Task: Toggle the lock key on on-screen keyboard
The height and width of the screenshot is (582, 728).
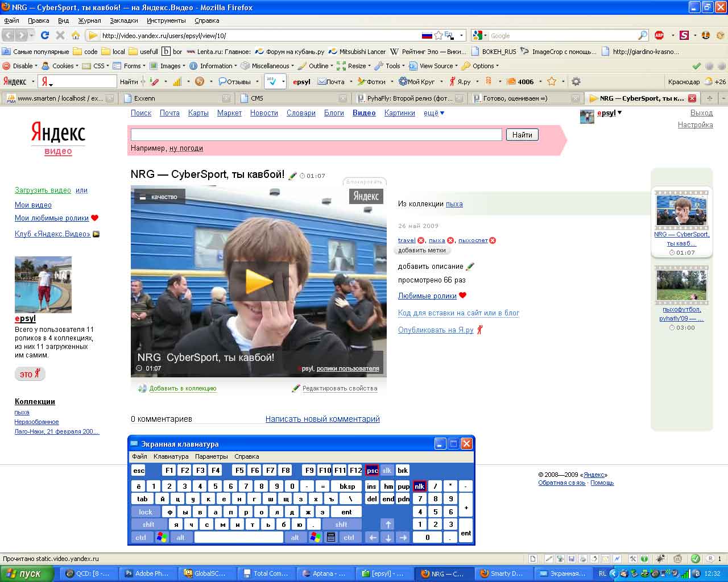Action: (146, 512)
